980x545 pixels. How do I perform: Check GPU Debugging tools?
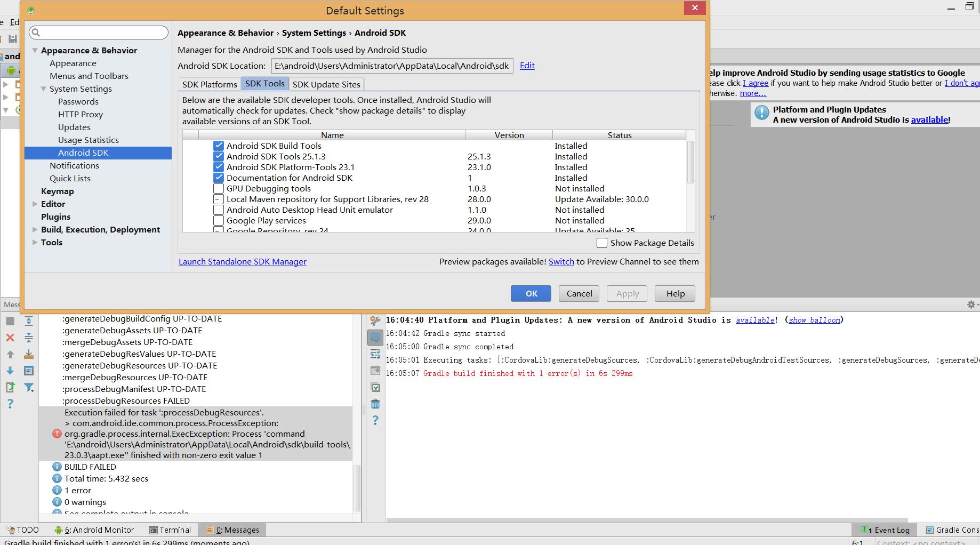click(219, 188)
